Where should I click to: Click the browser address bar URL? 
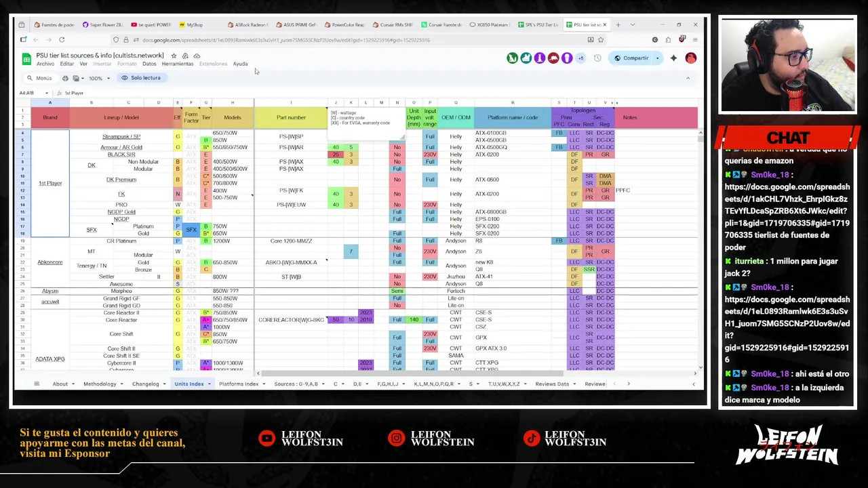coord(285,40)
